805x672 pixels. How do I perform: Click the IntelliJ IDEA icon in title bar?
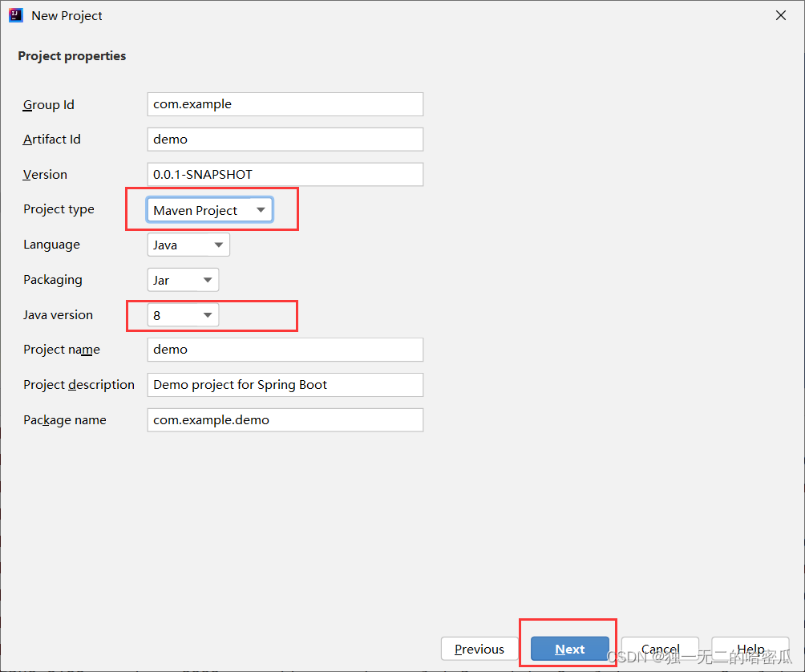click(15, 15)
